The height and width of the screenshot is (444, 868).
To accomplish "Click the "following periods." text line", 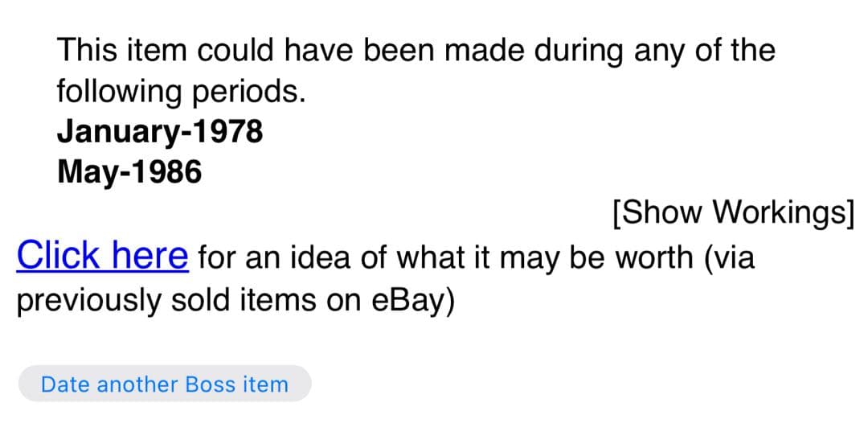I will 181,92.
